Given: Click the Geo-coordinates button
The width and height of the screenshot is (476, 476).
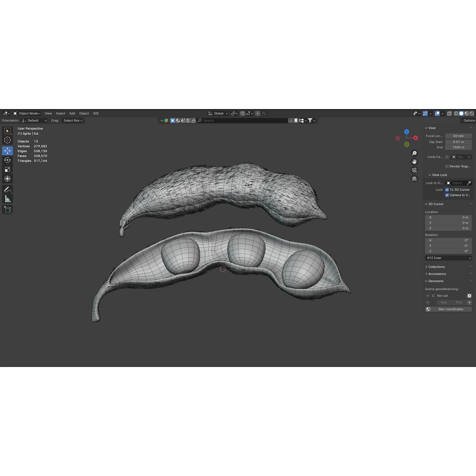Looking at the screenshot, I should [451, 309].
